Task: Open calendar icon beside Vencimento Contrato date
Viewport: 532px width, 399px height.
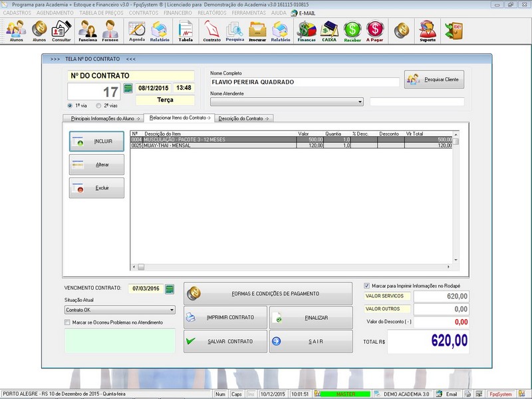Action: coord(170,289)
